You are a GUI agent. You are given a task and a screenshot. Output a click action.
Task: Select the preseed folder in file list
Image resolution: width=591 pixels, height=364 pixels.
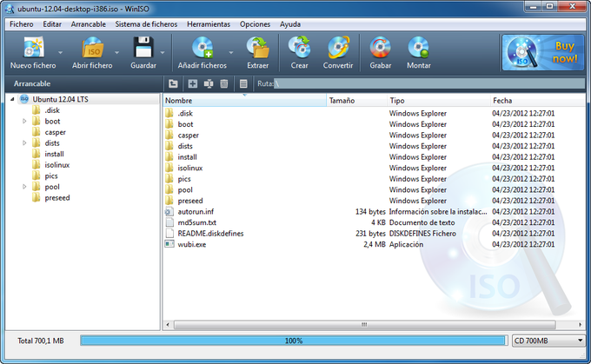[374, 201]
